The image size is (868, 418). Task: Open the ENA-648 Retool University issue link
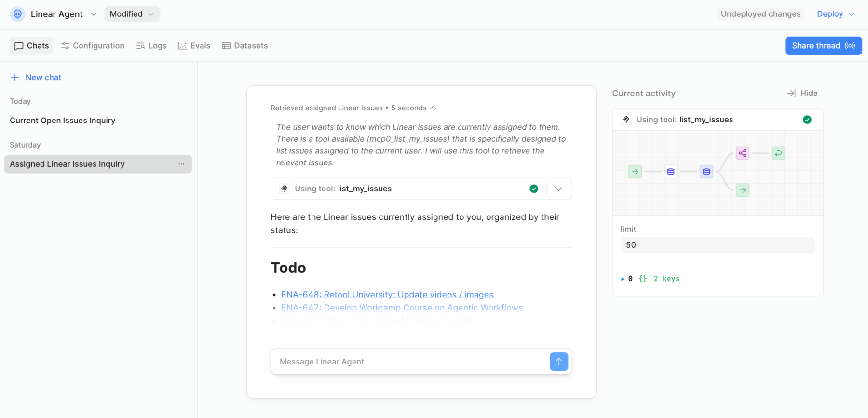pyautogui.click(x=387, y=295)
